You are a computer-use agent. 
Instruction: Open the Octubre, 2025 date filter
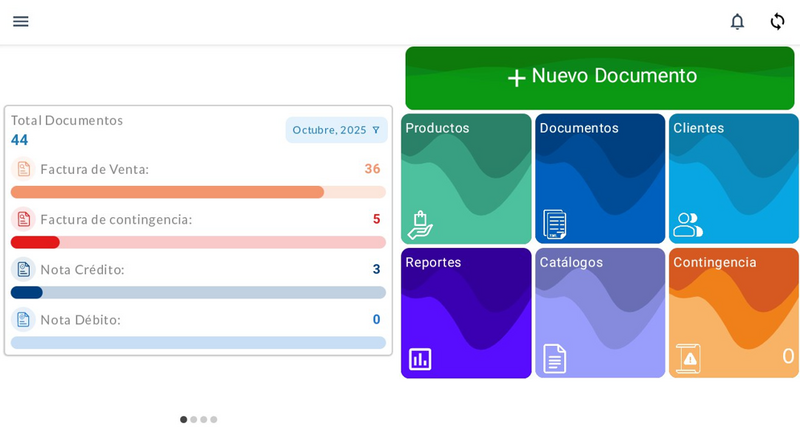[336, 130]
